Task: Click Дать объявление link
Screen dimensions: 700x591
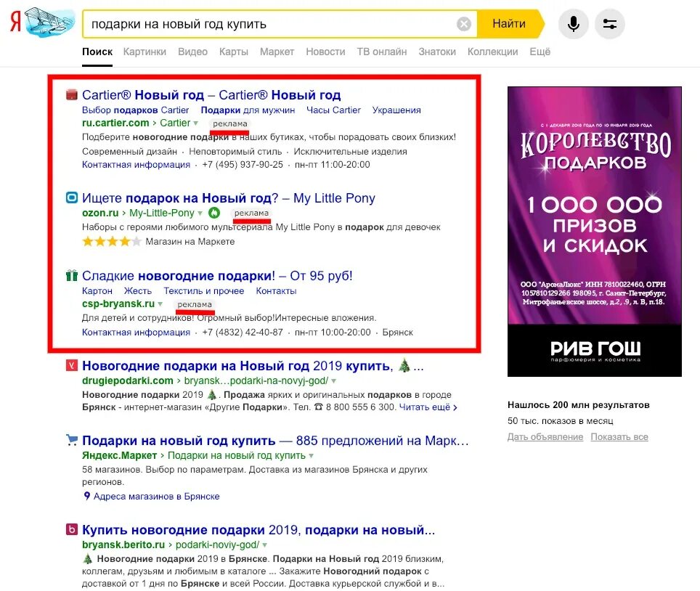Action: point(545,436)
